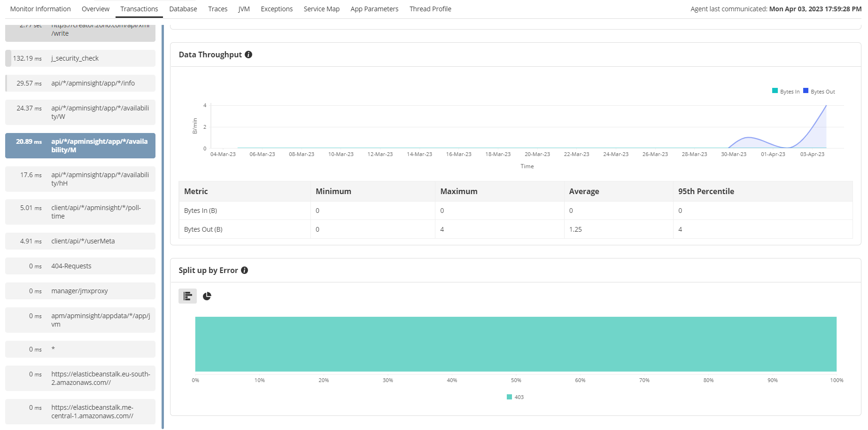Go to Thread Profile tab

[x=430, y=9]
